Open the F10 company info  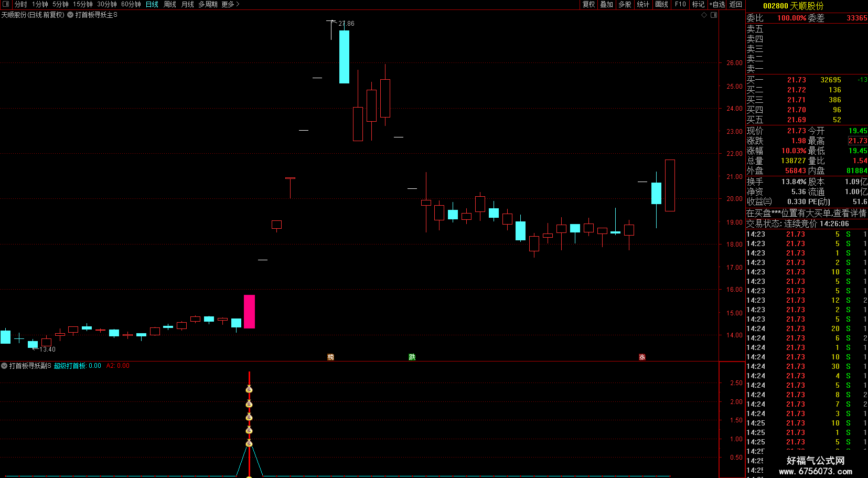(x=680, y=4)
